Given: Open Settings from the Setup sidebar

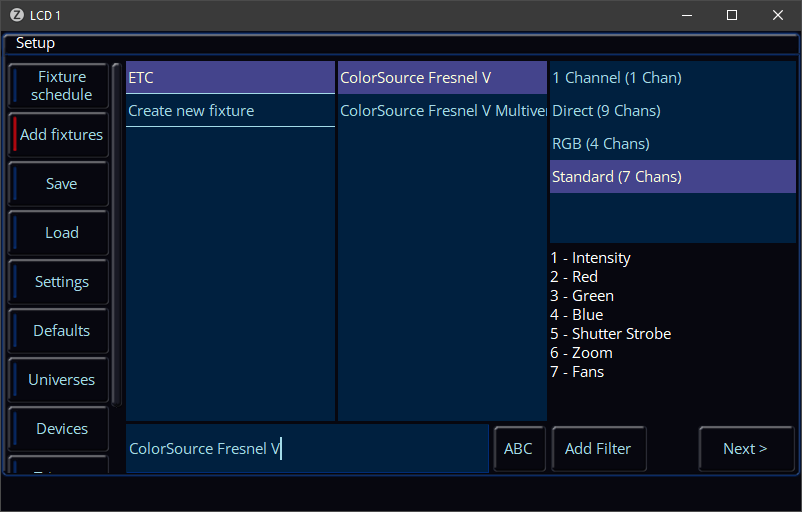Looking at the screenshot, I should coord(58,282).
